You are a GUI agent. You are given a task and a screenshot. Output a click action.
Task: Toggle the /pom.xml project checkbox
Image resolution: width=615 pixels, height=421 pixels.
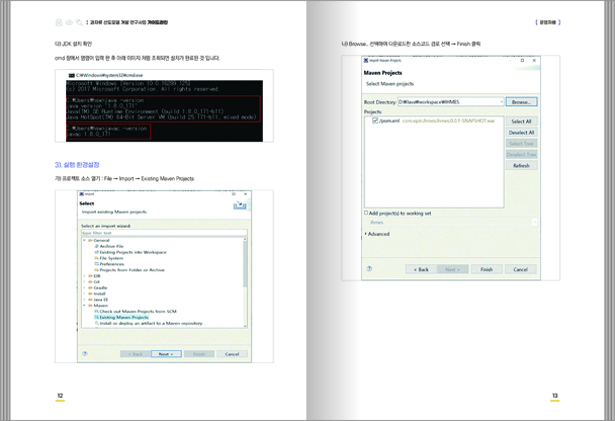click(x=375, y=120)
